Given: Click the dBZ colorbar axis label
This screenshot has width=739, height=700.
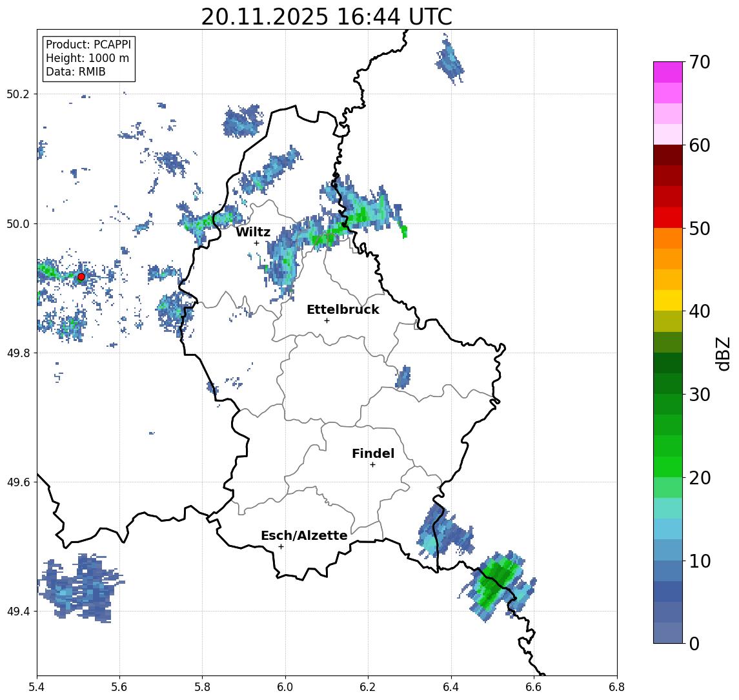Looking at the screenshot, I should pos(722,353).
